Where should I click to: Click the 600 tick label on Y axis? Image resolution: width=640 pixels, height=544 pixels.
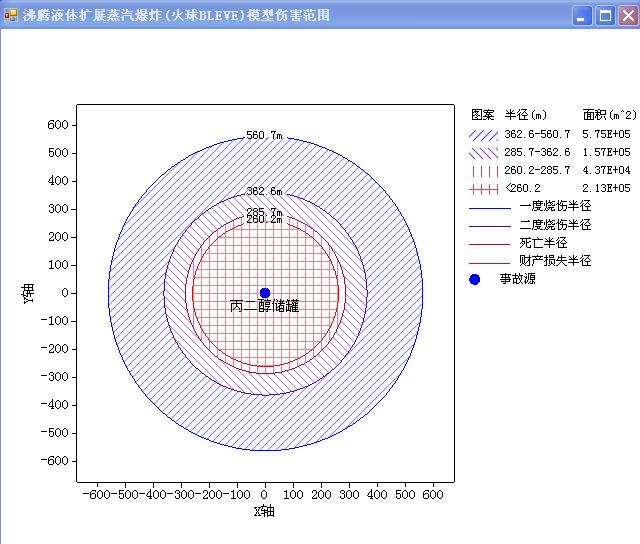pos(58,125)
